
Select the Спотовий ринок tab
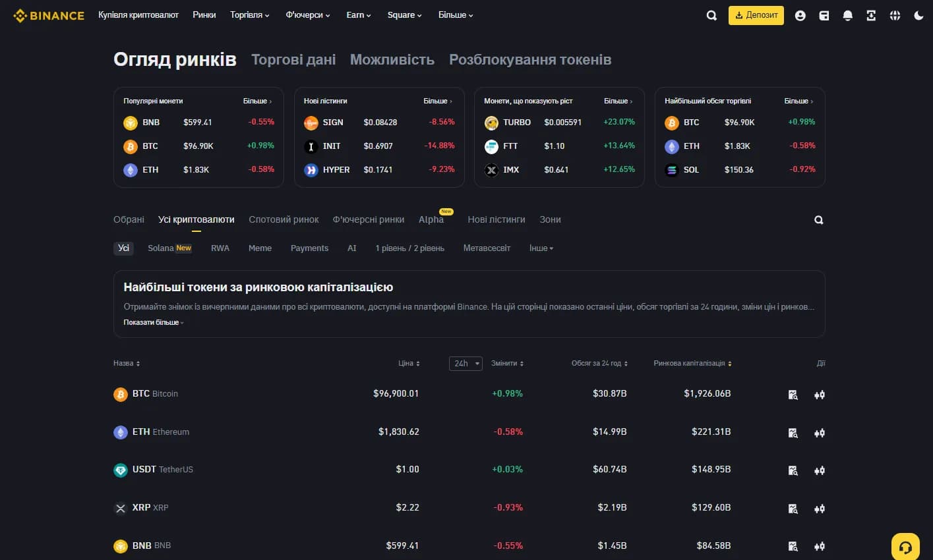284,219
